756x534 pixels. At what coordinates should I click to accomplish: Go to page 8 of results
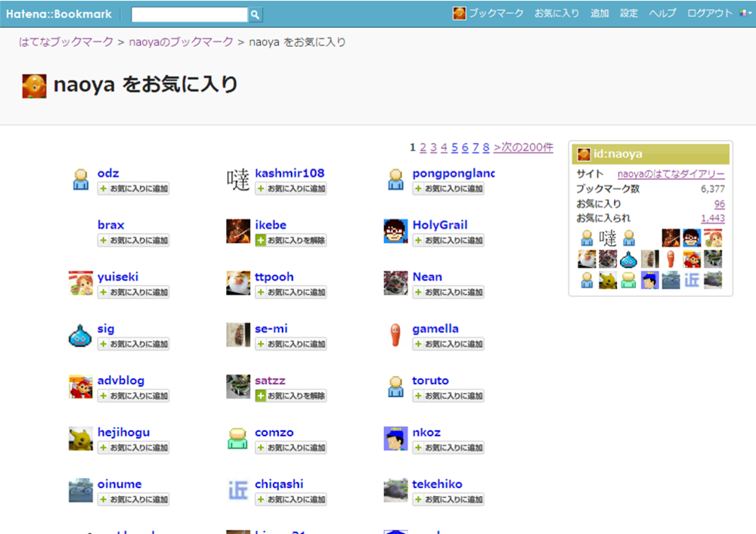486,147
